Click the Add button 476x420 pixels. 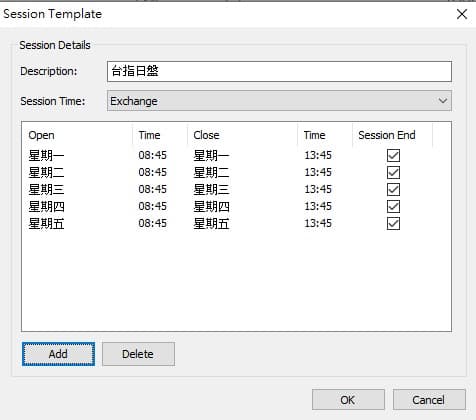click(x=58, y=354)
